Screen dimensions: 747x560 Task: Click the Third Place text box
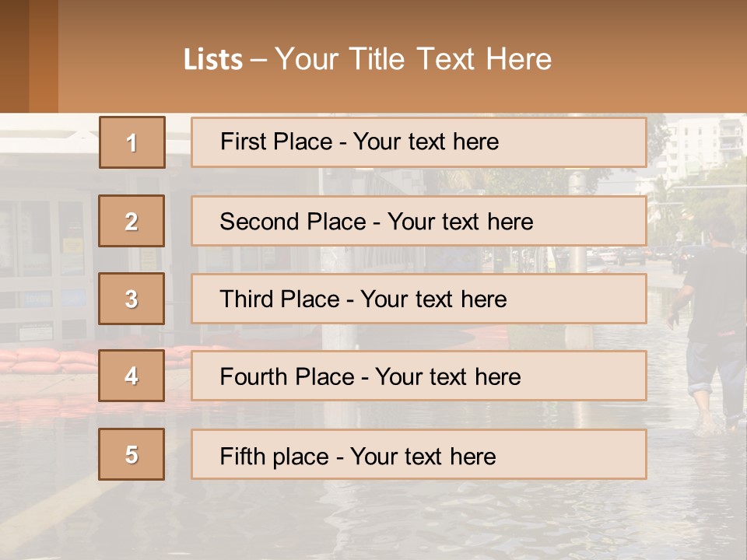click(x=419, y=299)
